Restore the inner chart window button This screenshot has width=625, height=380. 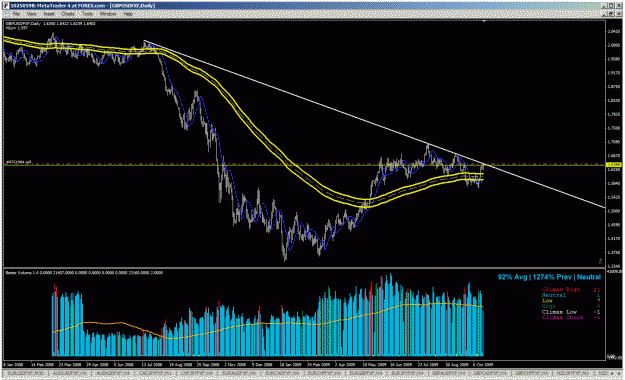click(x=610, y=14)
